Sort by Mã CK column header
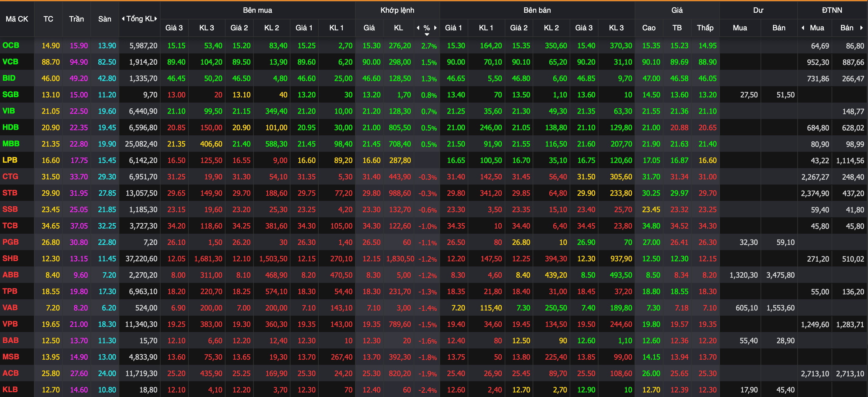Image resolution: width=868 pixels, height=397 pixels. click(17, 19)
